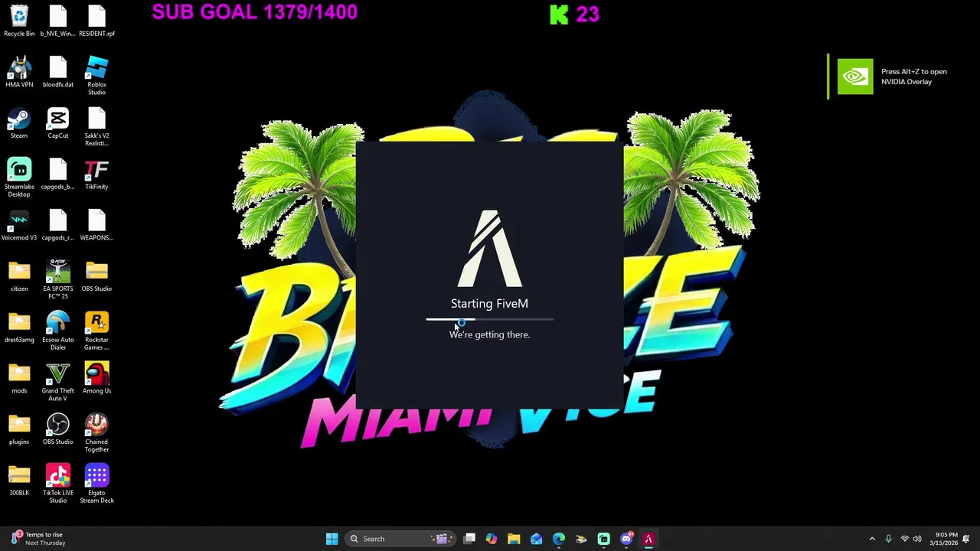Open the weather widget 'Temps to rise'
Image resolution: width=980 pixels, height=551 pixels.
(x=38, y=539)
